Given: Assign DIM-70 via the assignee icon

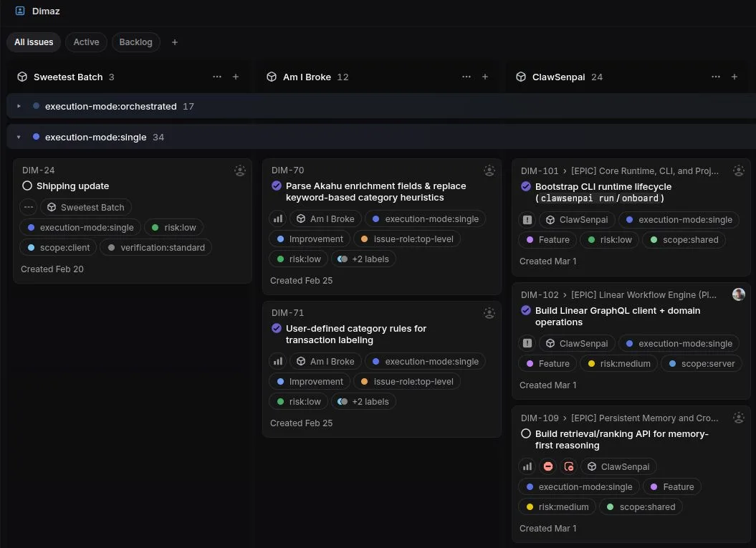Looking at the screenshot, I should point(489,170).
